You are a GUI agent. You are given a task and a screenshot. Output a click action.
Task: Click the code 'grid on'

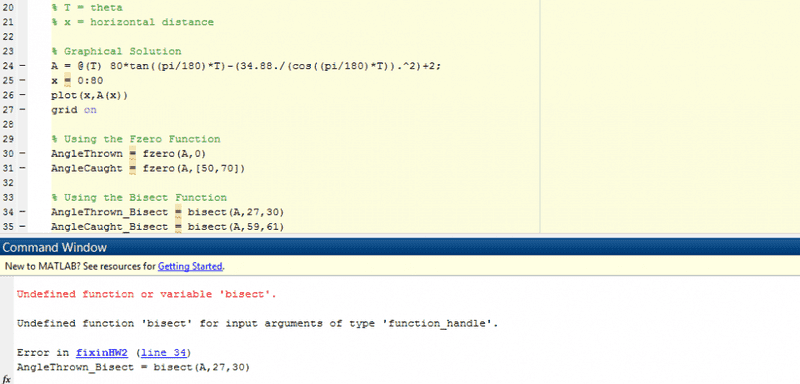(73, 110)
